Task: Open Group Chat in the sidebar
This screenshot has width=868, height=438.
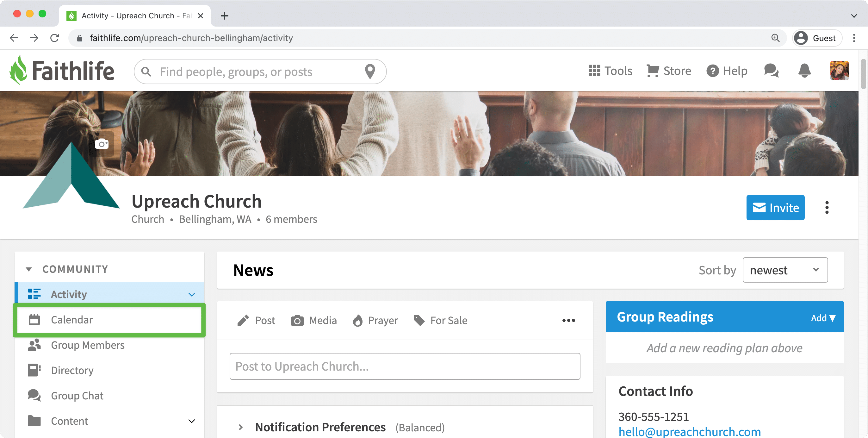Action: pos(109,396)
